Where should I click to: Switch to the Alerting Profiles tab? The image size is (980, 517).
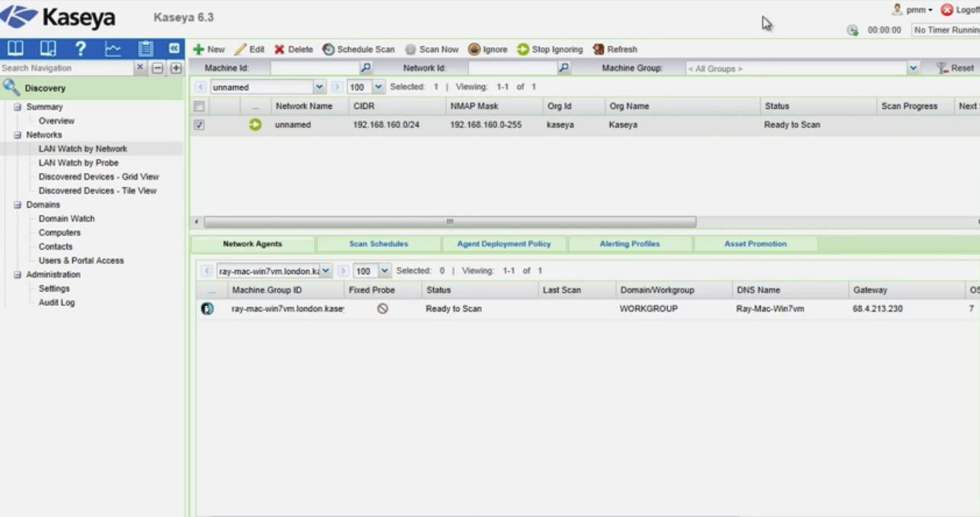pyautogui.click(x=630, y=244)
